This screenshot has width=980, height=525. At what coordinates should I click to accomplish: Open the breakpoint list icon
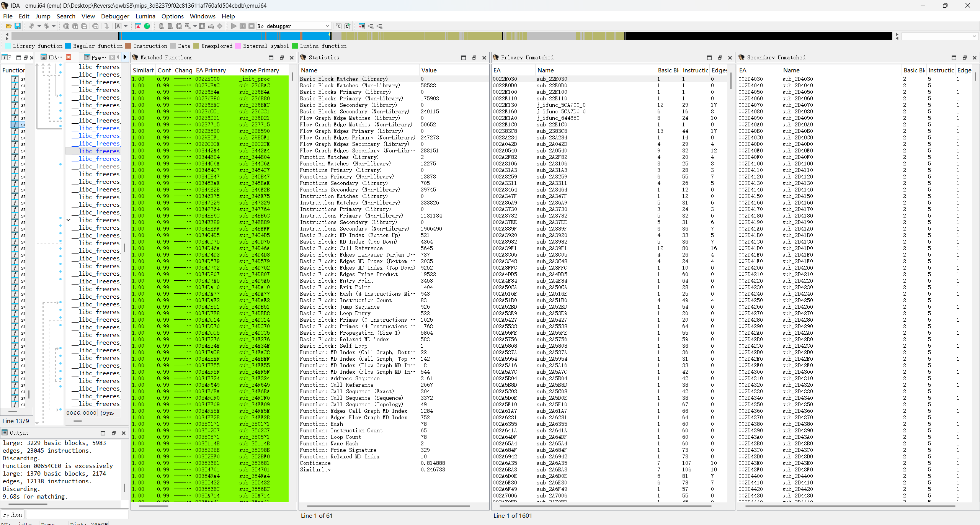click(x=362, y=26)
